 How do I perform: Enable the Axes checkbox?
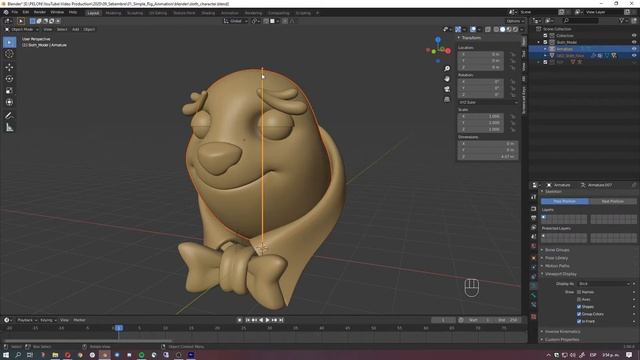click(579, 299)
